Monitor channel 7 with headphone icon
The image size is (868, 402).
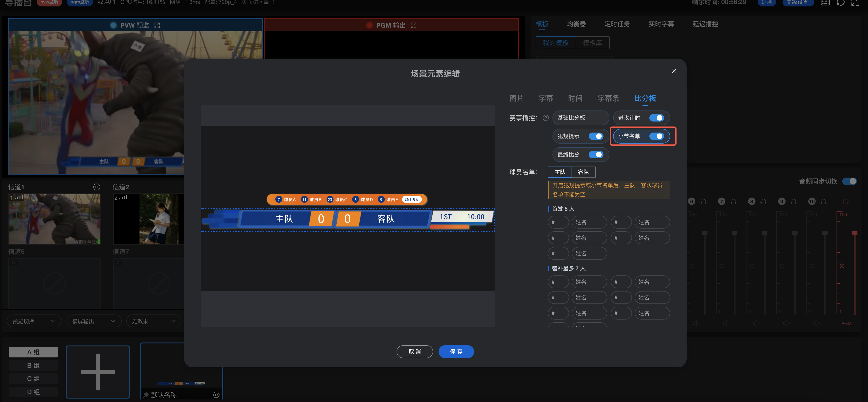click(x=733, y=201)
